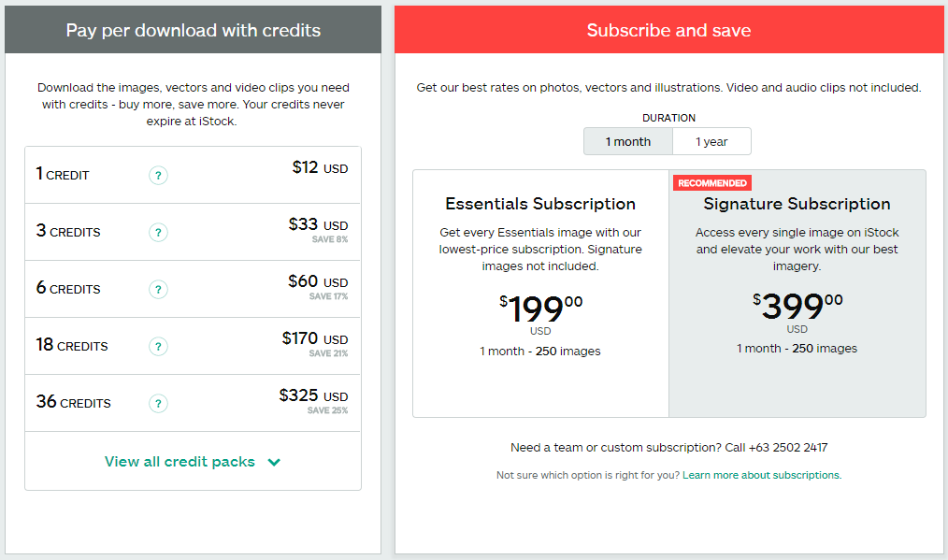Expand View all credit packs
Image resolution: width=948 pixels, height=560 pixels.
193,462
